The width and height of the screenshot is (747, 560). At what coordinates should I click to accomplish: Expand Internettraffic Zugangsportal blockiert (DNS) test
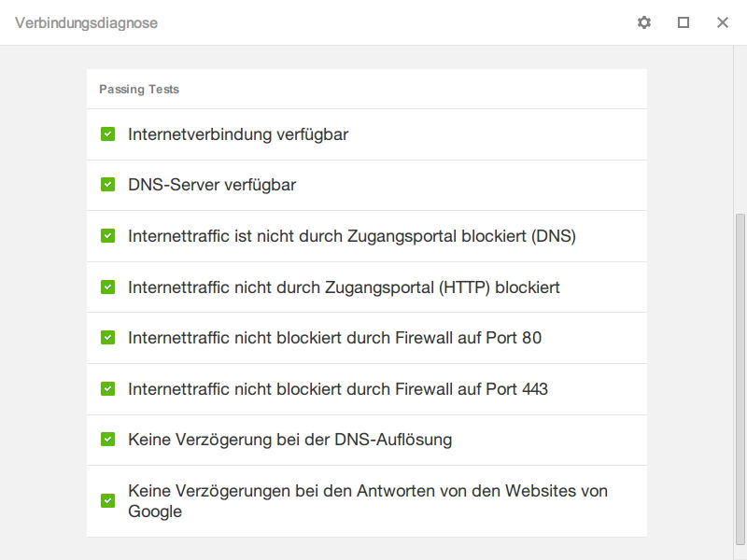point(367,236)
